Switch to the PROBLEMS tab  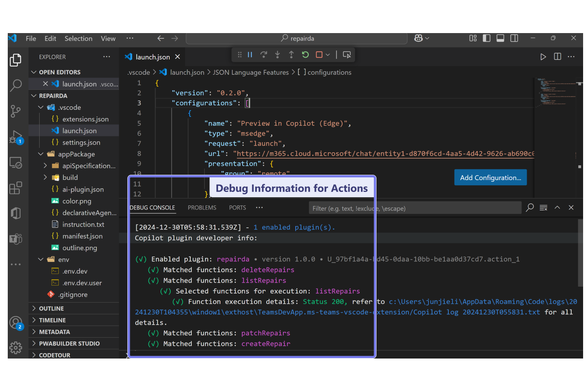(202, 208)
